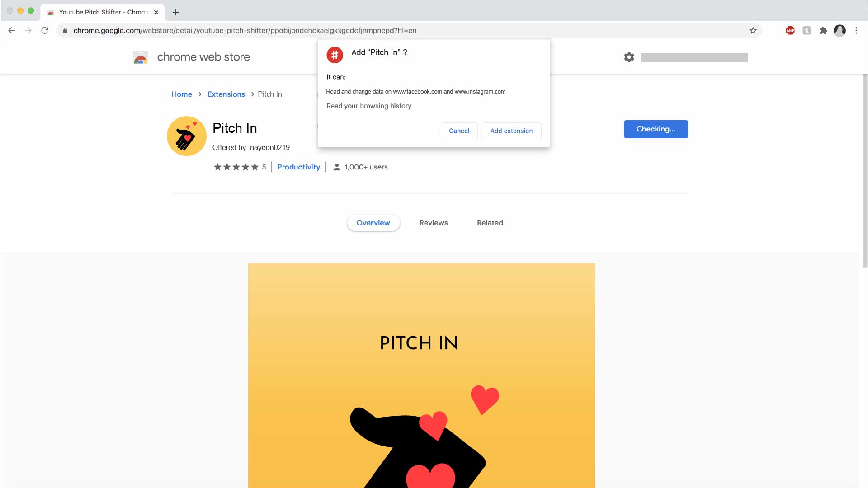Open the Extensions puzzle piece menu

coord(823,30)
